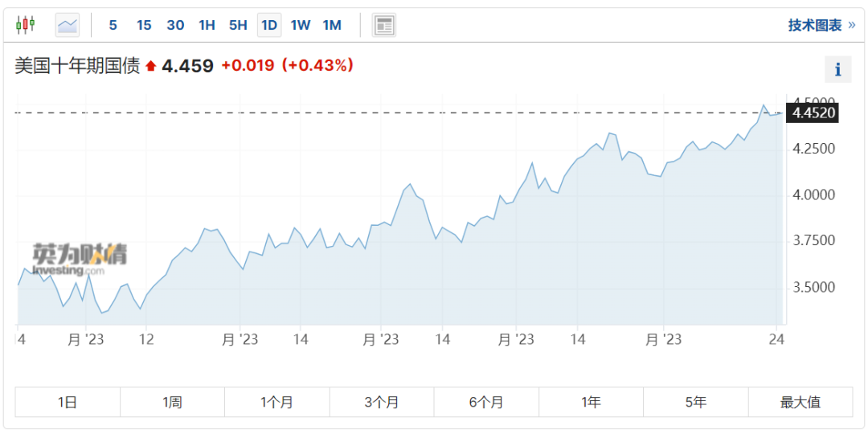This screenshot has height=430, width=868.
Task: Show the 3个月 range
Action: (x=382, y=402)
